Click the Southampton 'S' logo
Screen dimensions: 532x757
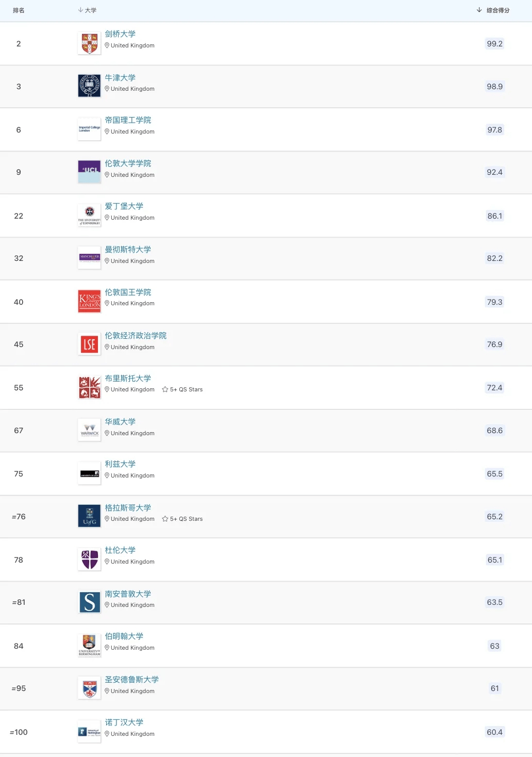(x=89, y=602)
